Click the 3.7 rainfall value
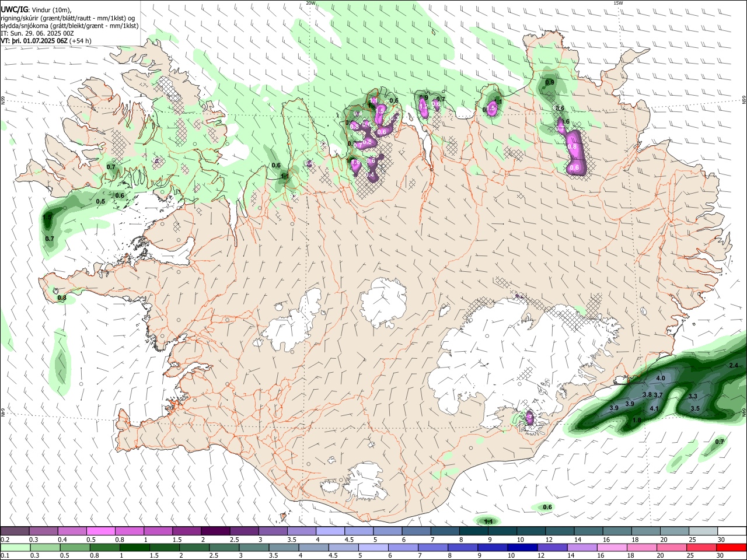The width and height of the screenshot is (747, 560). click(x=658, y=395)
